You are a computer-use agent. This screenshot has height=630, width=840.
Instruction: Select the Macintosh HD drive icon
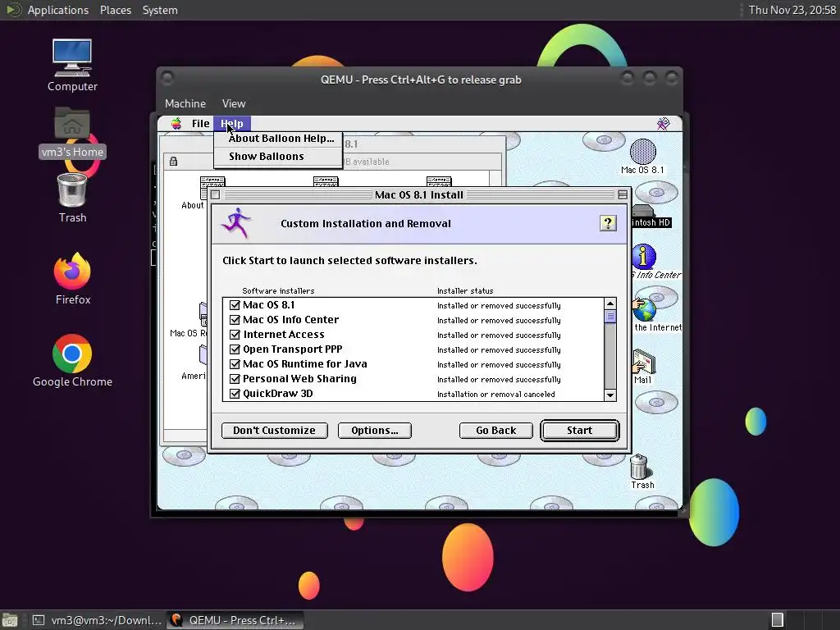coord(643,211)
